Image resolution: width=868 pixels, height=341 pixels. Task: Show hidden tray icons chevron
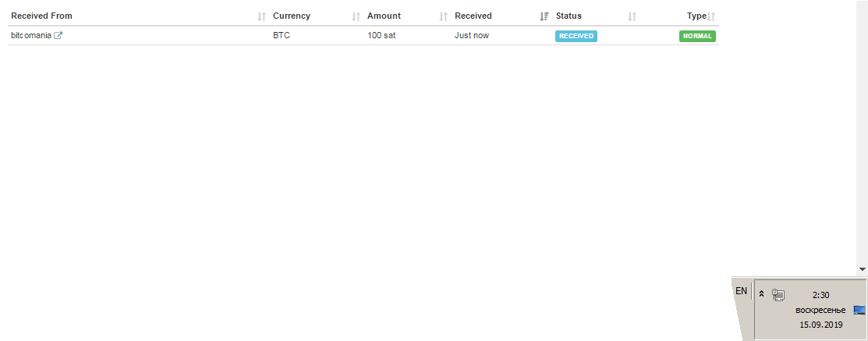(x=762, y=294)
